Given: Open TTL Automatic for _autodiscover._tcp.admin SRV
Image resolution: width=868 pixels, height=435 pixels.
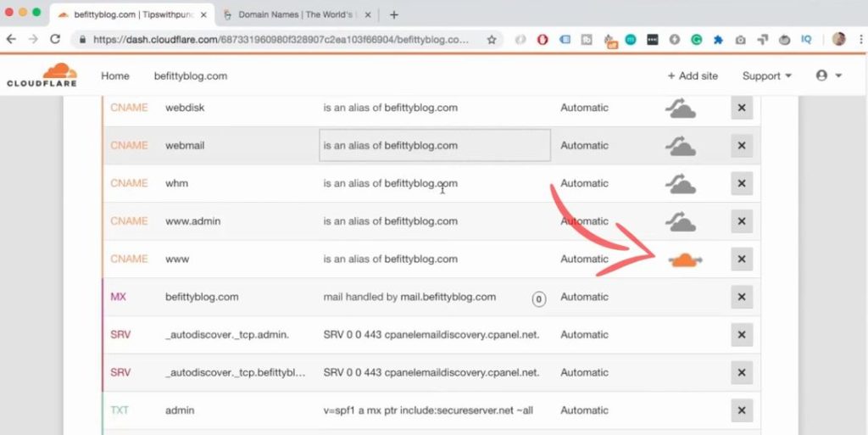Looking at the screenshot, I should 584,335.
